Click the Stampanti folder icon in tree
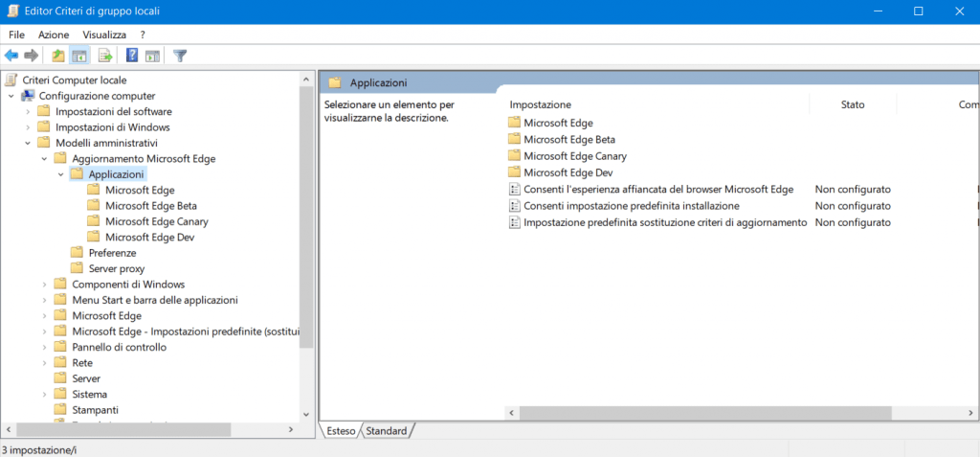 (60, 410)
